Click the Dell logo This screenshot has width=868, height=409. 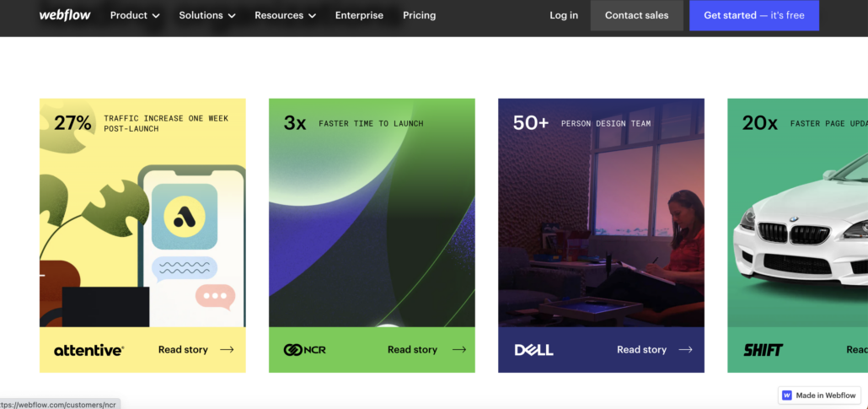pyautogui.click(x=533, y=350)
